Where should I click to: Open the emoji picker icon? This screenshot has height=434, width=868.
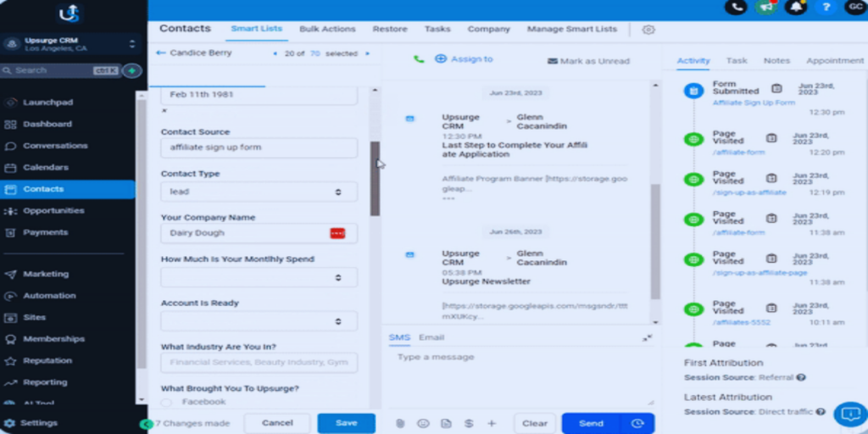(423, 424)
